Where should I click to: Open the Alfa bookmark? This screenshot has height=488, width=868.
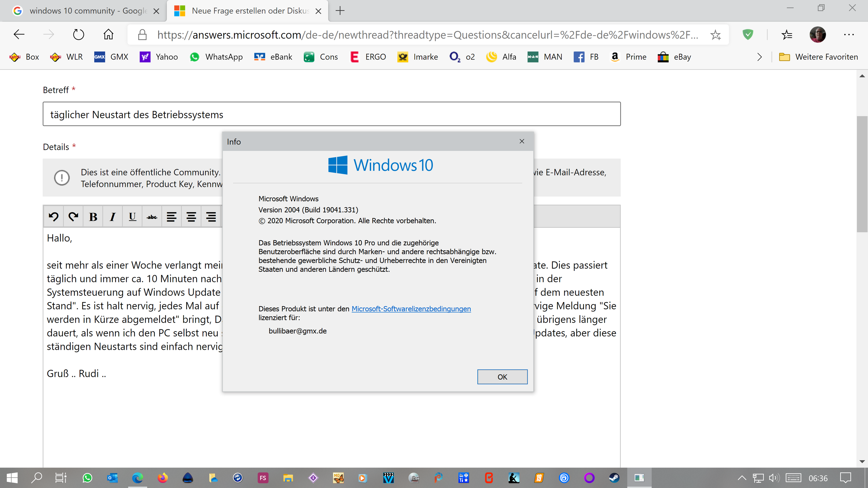[x=501, y=57]
